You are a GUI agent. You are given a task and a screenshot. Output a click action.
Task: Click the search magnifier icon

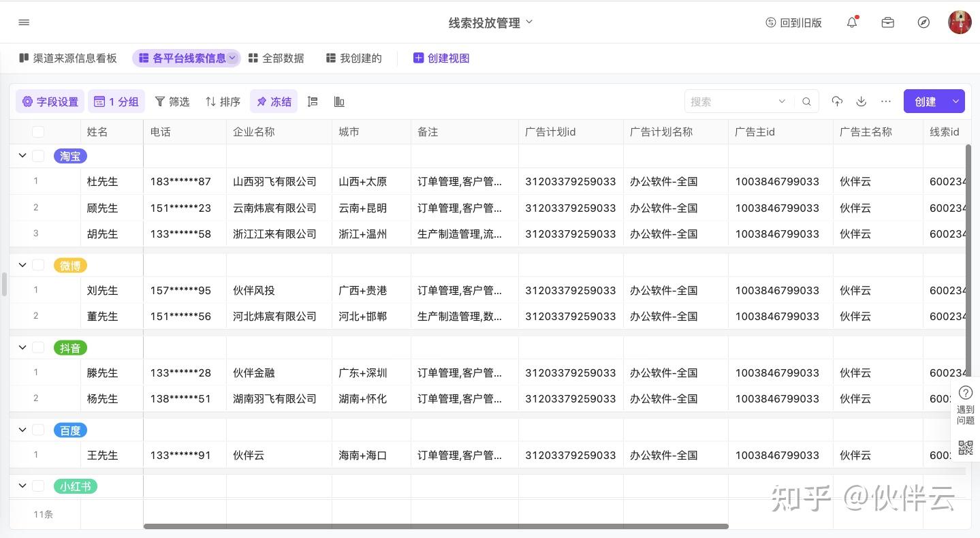tap(806, 101)
